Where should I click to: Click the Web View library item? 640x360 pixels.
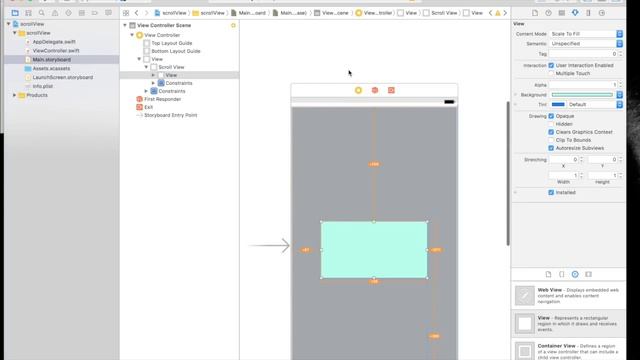coord(569,296)
